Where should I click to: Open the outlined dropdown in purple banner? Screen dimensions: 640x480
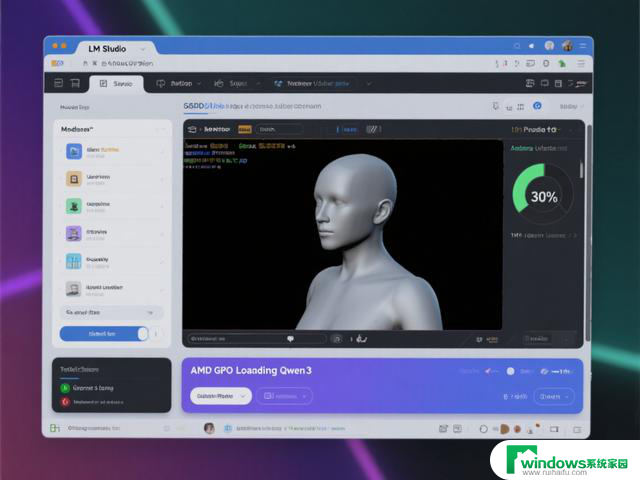point(284,396)
